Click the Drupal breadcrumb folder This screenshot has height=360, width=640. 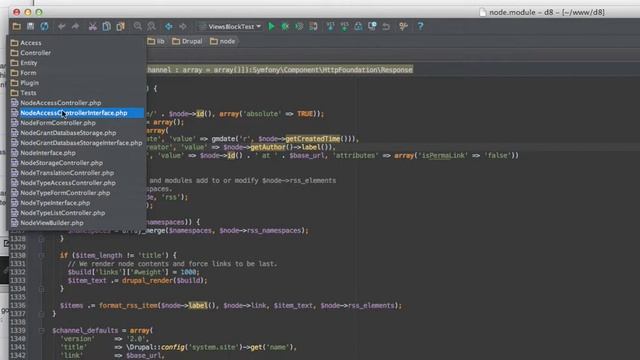point(187,41)
